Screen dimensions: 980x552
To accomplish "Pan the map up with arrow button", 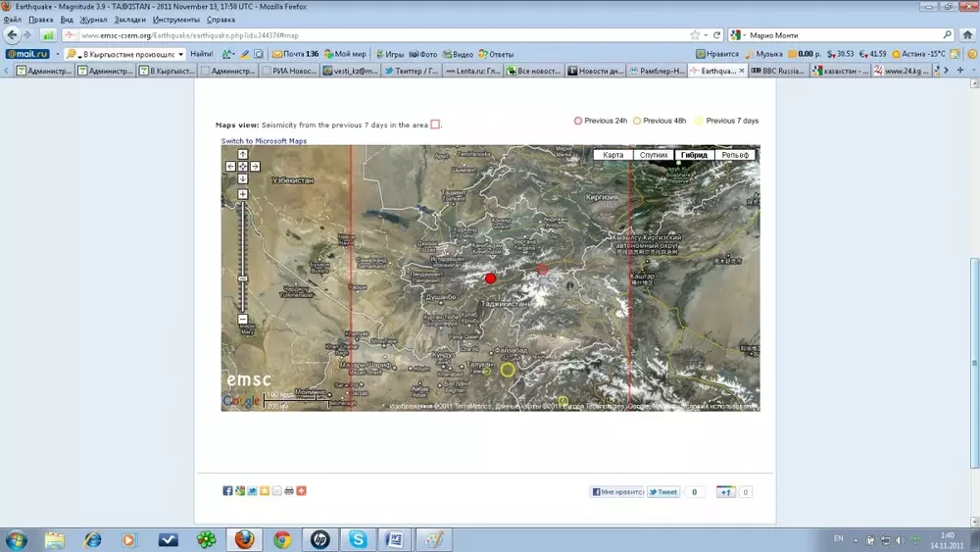I will [x=243, y=155].
